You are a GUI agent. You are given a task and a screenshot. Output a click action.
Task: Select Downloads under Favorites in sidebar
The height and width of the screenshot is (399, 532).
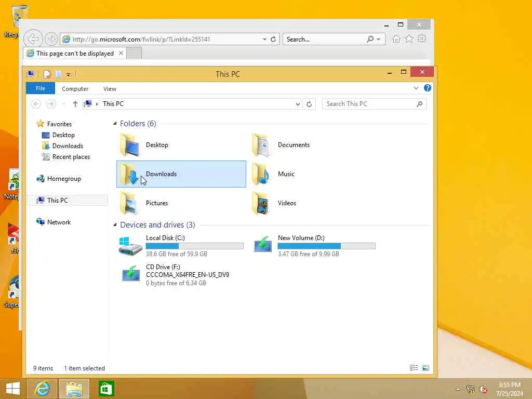[x=67, y=146]
